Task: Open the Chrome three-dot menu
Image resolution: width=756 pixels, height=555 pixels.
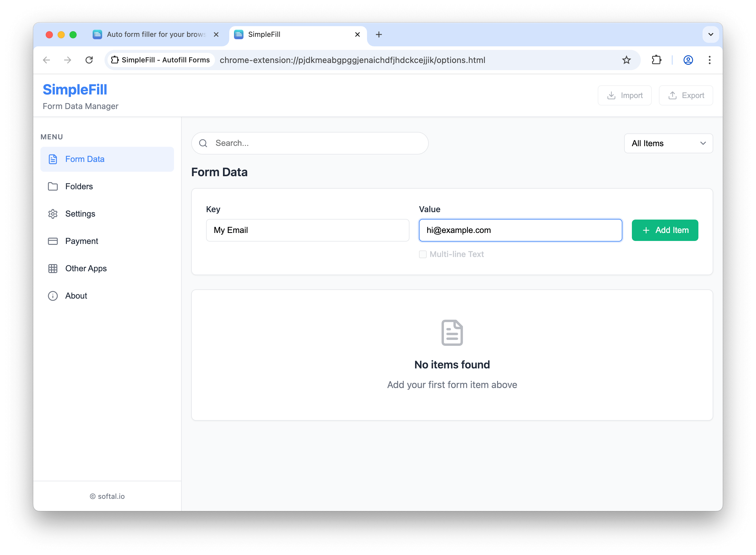Action: coord(709,60)
